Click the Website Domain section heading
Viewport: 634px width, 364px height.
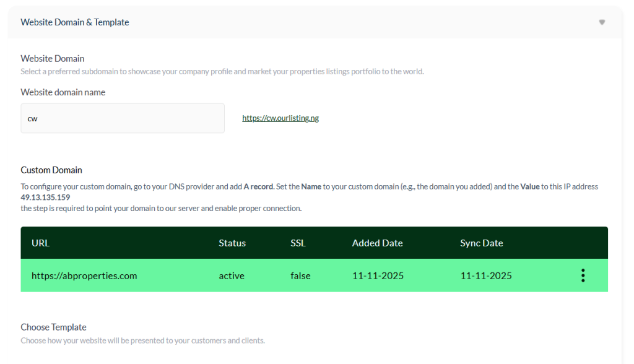[53, 58]
